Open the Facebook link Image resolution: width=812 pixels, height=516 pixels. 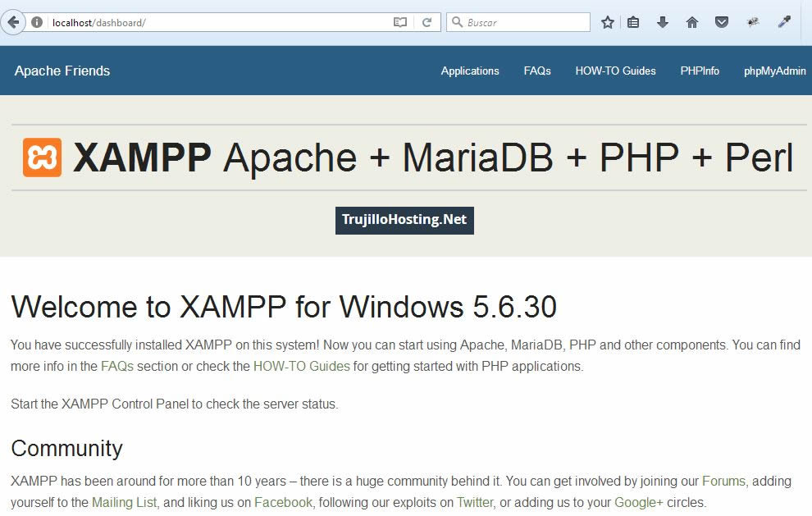pyautogui.click(x=283, y=503)
